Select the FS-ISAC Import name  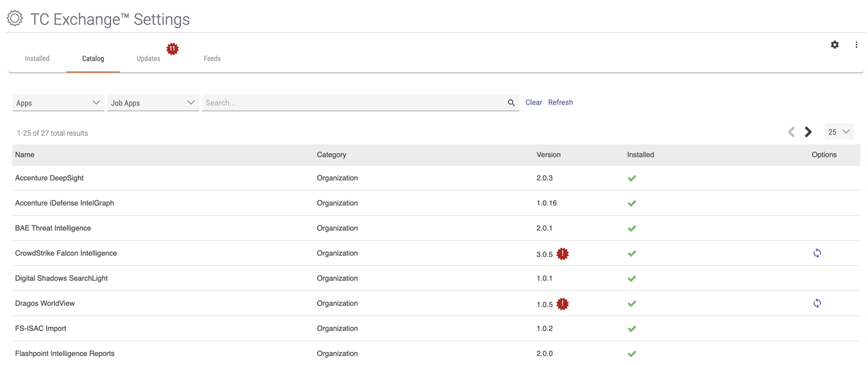coord(41,328)
